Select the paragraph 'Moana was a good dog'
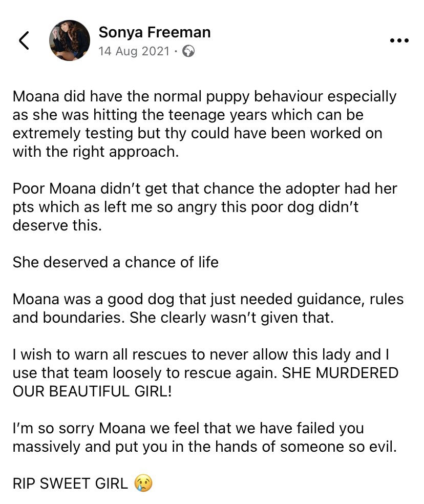 point(208,308)
